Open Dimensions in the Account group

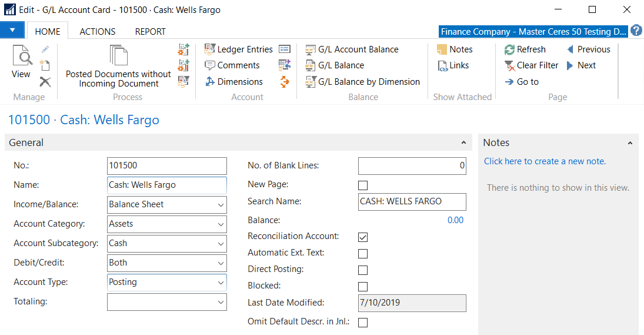click(233, 82)
